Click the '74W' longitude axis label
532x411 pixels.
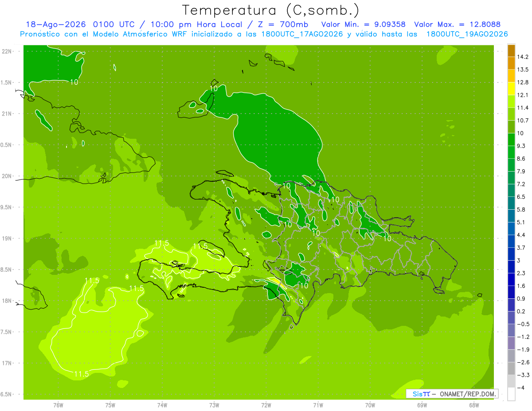click(x=162, y=405)
